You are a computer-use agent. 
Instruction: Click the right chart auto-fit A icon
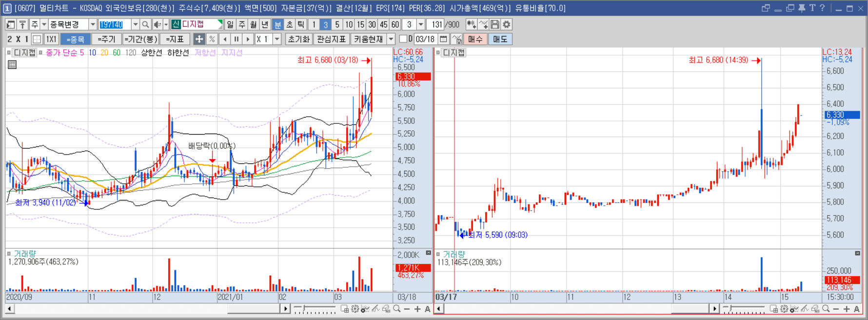coord(857,309)
